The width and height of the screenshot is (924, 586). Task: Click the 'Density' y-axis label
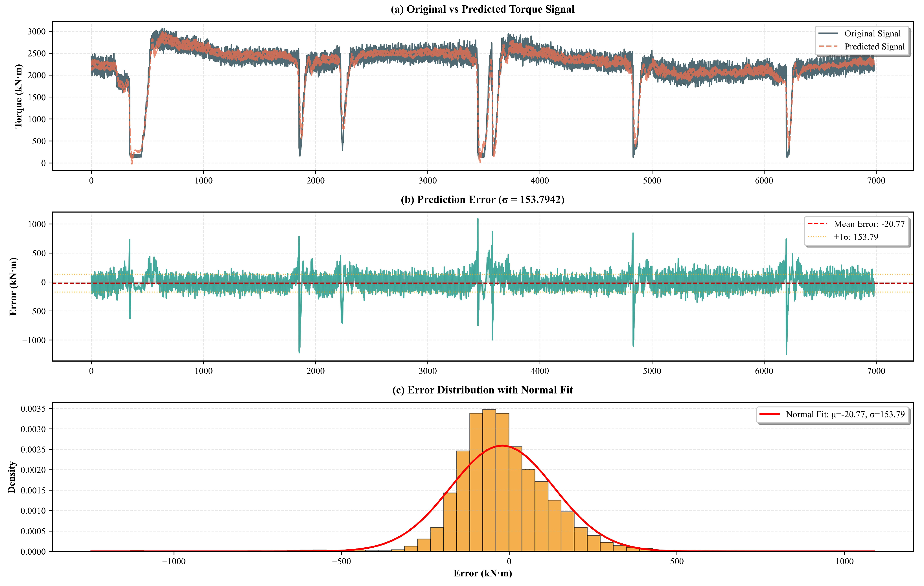click(12, 477)
